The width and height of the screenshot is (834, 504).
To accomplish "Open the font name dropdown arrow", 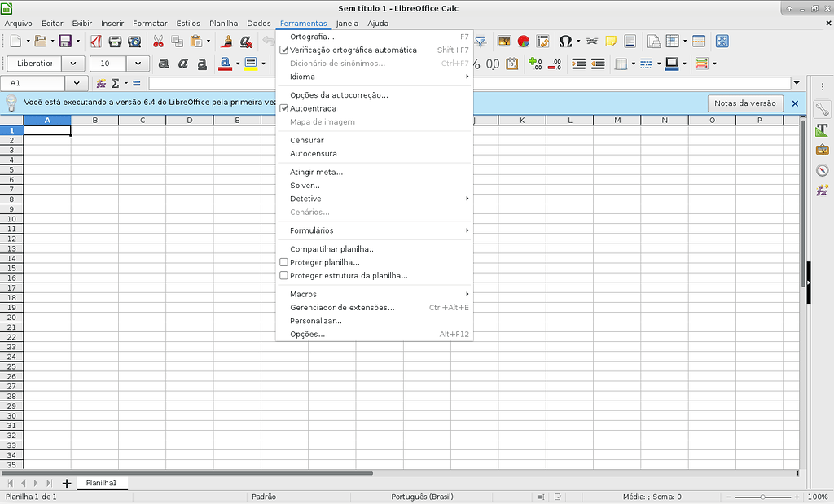I will tap(72, 64).
